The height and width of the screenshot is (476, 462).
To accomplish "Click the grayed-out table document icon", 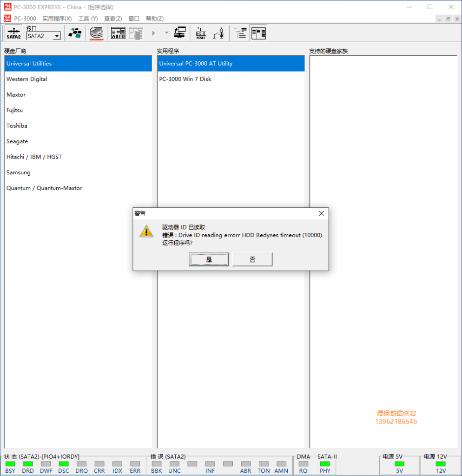I will point(136,33).
